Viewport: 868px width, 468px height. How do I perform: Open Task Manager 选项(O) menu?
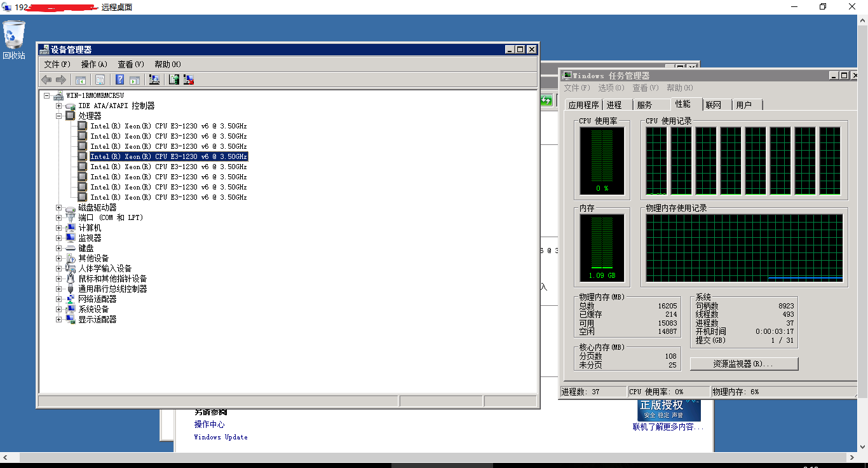click(x=611, y=88)
